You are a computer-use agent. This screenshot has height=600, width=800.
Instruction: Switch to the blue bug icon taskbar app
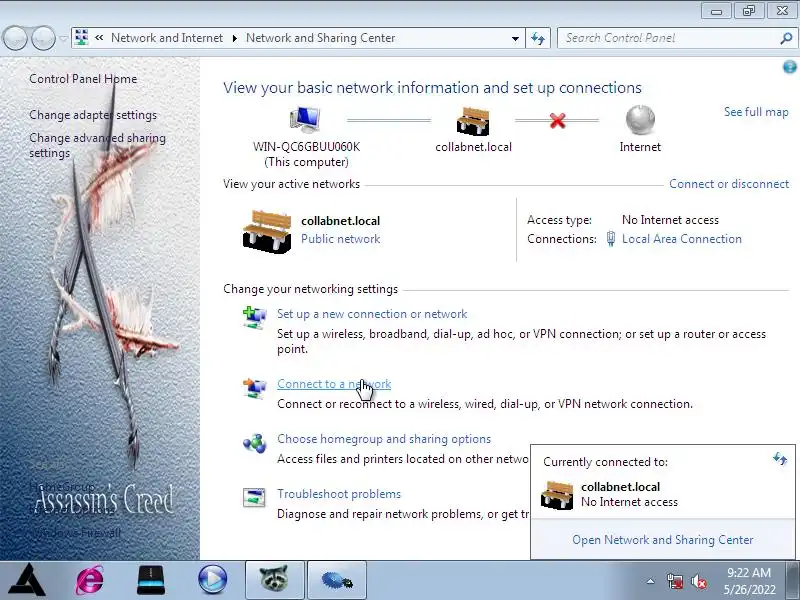[337, 580]
